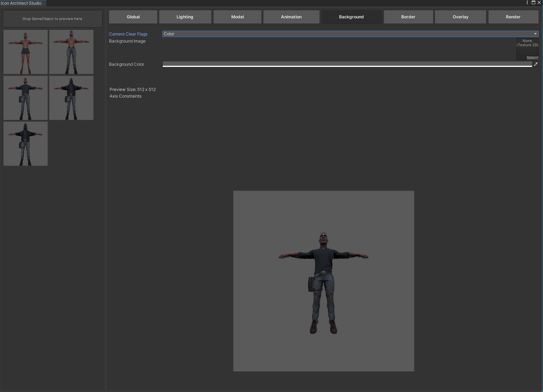Screen dimensions: 543x392
Task: Open the three-dot window options menu
Action: click(x=527, y=3)
